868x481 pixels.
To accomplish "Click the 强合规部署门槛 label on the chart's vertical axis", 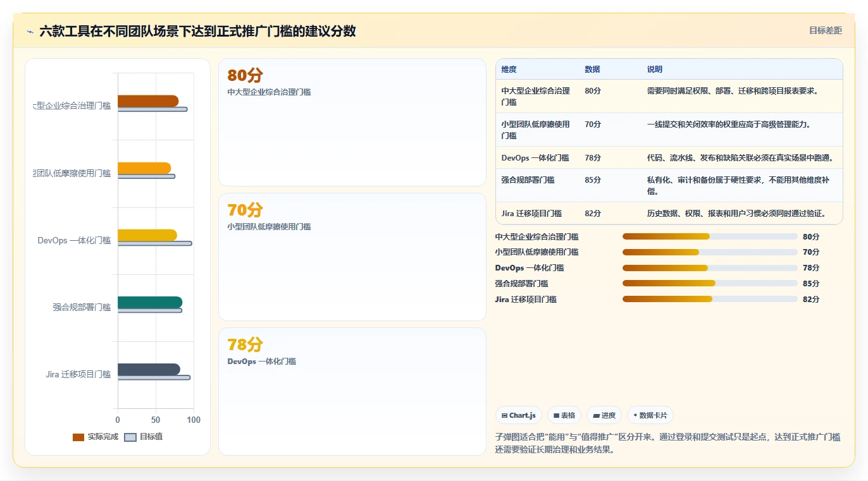I will (x=82, y=307).
